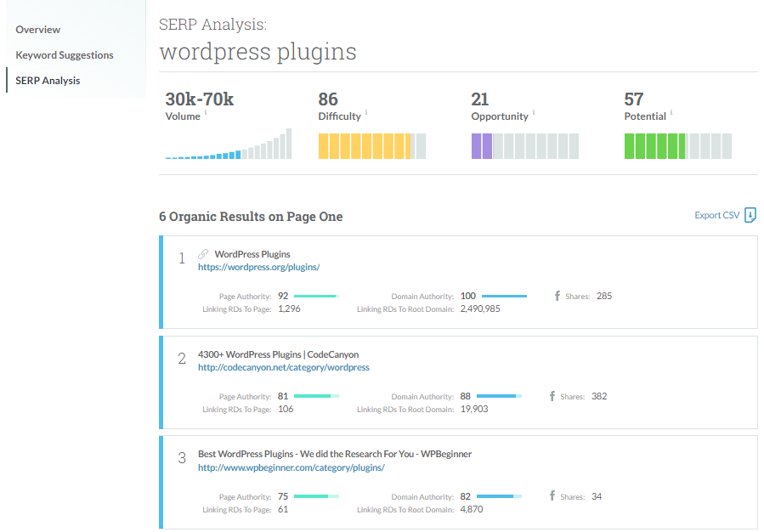Screen dimensions: 764x532
Task: Click the Export CSV download icon
Action: click(x=750, y=215)
